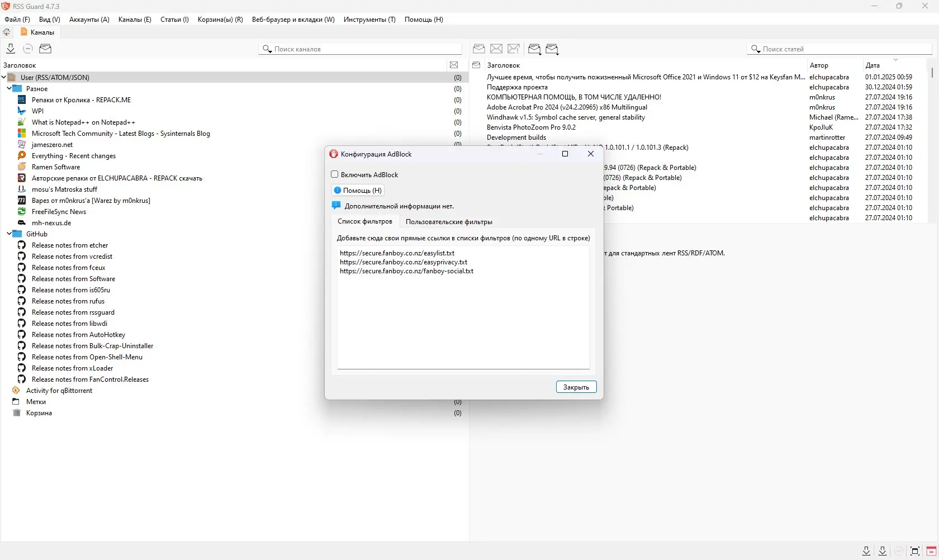The width and height of the screenshot is (939, 560).
Task: Open the feed search options magnifier dropdown
Action: pyautogui.click(x=267, y=49)
